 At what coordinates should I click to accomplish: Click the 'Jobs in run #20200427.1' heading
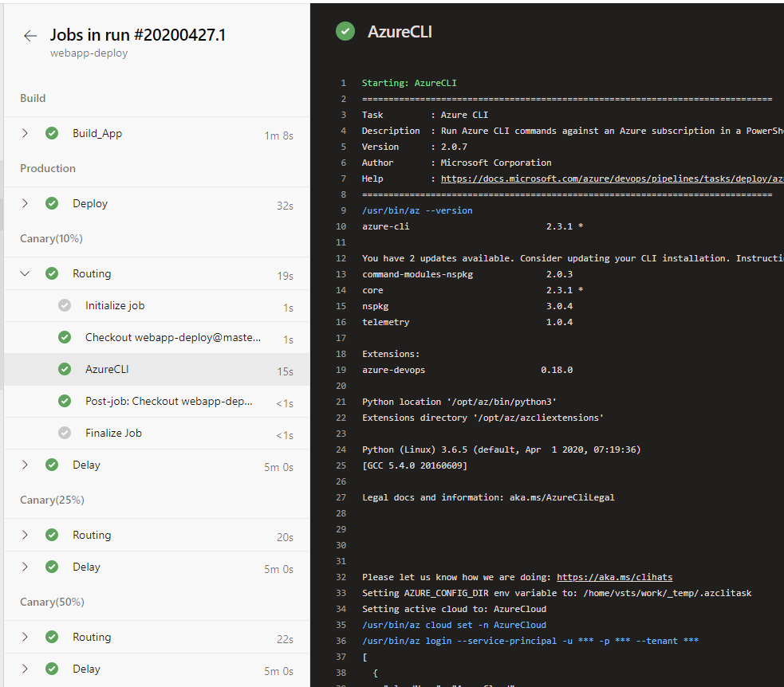click(137, 35)
